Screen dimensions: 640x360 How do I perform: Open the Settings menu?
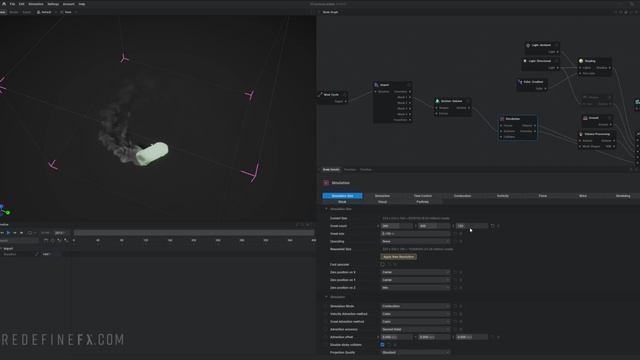point(53,4)
